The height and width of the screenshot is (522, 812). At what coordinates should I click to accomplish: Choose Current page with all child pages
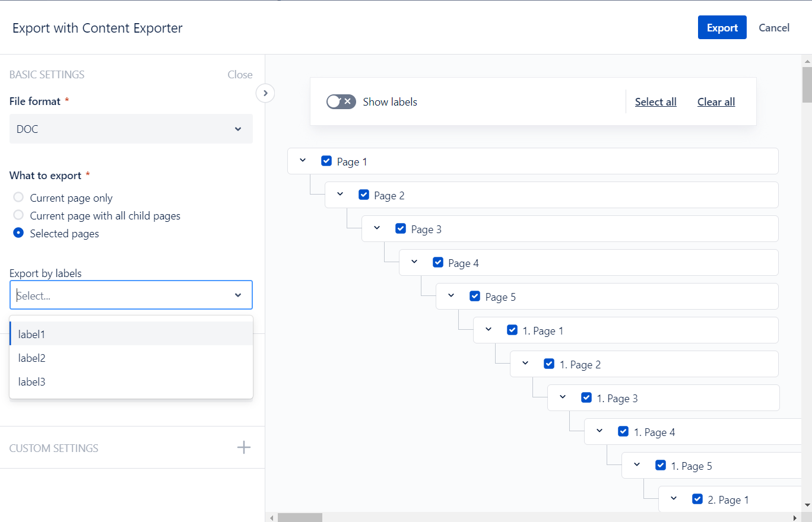[18, 215]
